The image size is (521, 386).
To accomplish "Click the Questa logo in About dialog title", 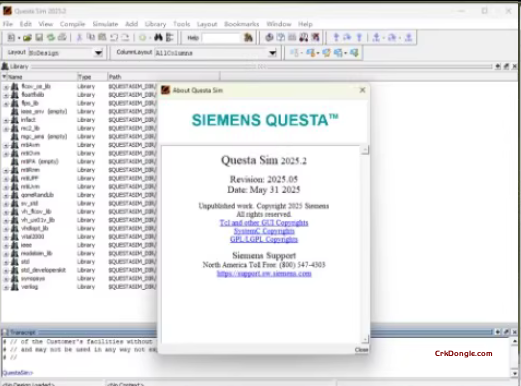I will click(165, 90).
